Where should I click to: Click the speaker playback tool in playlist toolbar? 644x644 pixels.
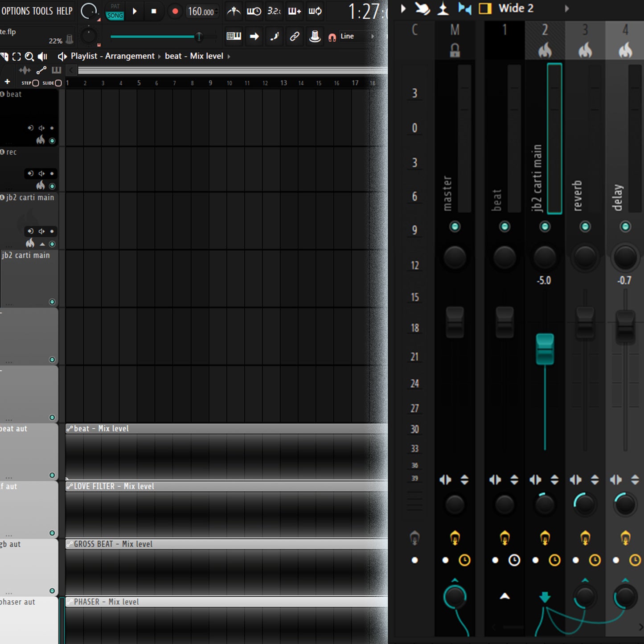[43, 57]
